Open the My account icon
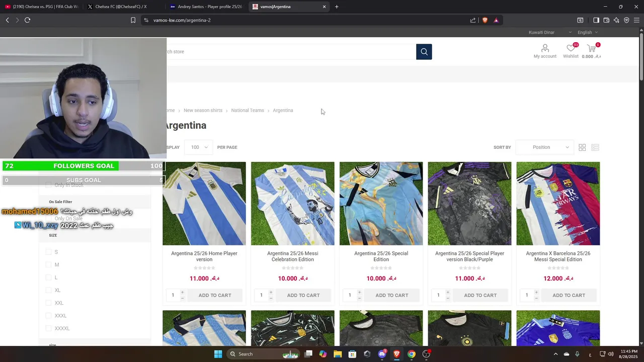 (x=545, y=48)
